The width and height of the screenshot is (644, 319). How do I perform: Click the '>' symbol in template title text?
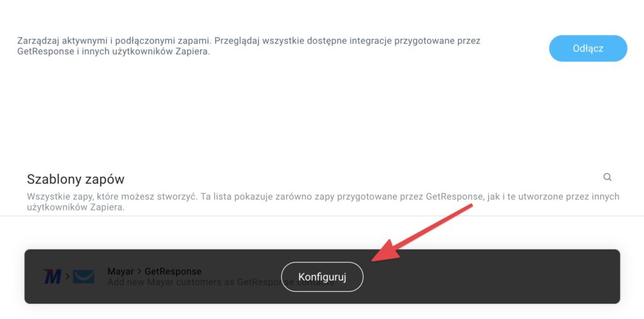tap(139, 272)
